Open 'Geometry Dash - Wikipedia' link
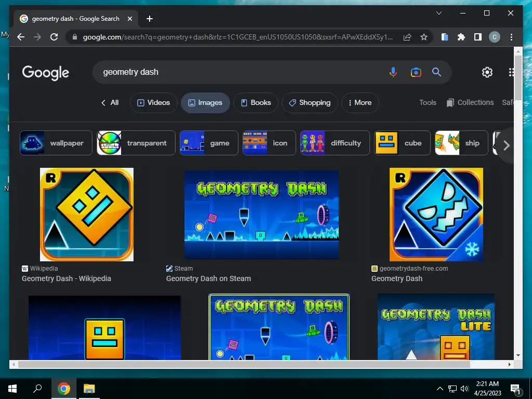The image size is (532, 399). pos(66,278)
